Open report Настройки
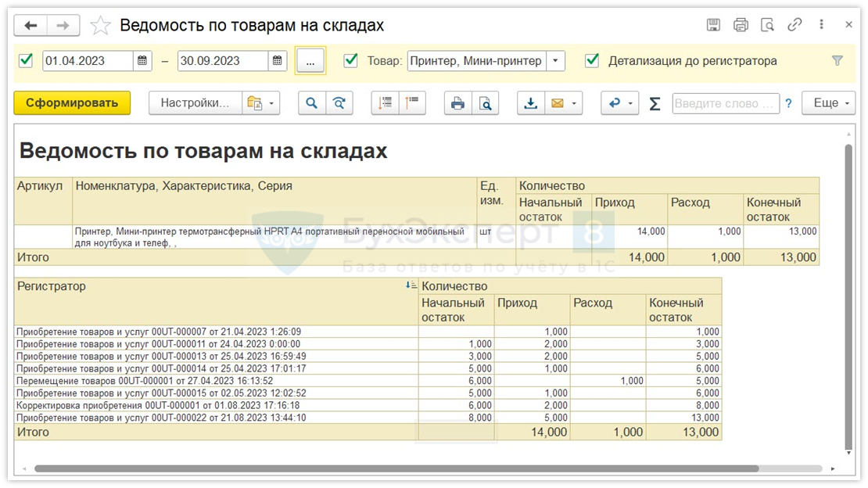This screenshot has width=868, height=488. [x=195, y=103]
